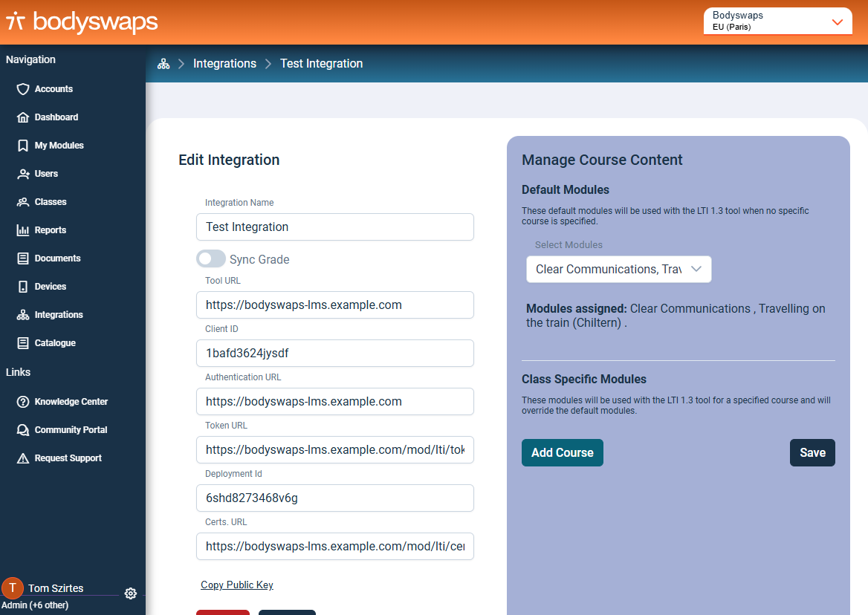Click the Dashboard home icon
The width and height of the screenshot is (868, 615).
click(23, 117)
